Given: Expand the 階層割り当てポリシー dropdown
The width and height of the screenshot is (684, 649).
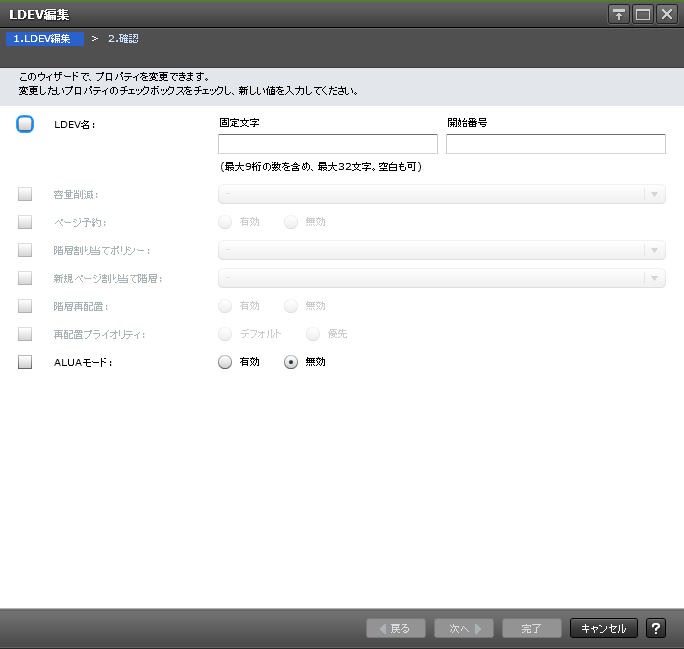Looking at the screenshot, I should [x=441, y=250].
